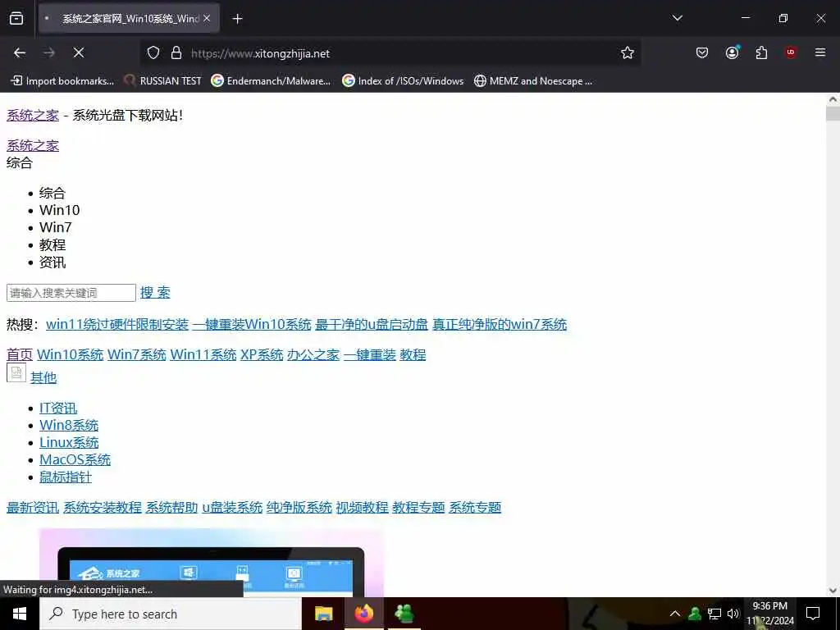
Task: Open the Windows Start menu
Action: 20,614
